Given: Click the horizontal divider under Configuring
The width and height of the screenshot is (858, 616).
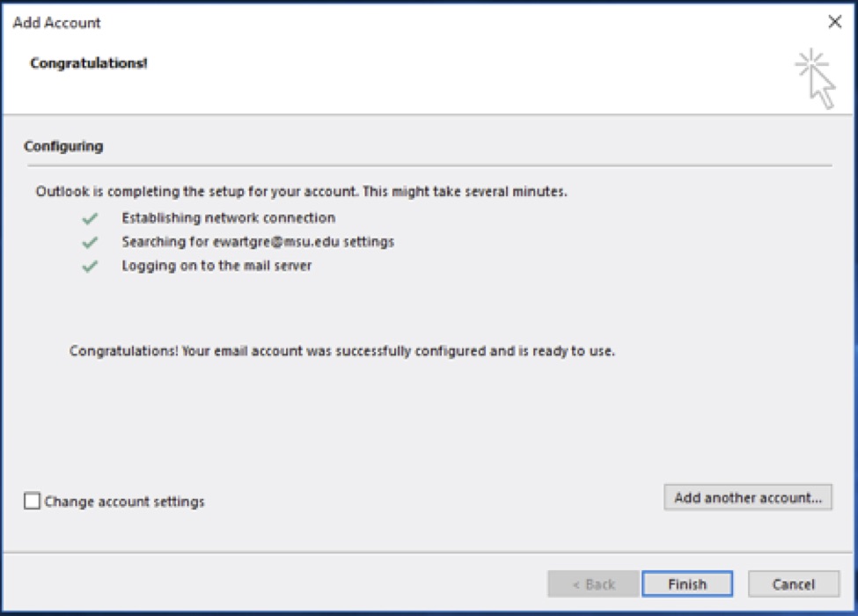Looking at the screenshot, I should pos(428,165).
